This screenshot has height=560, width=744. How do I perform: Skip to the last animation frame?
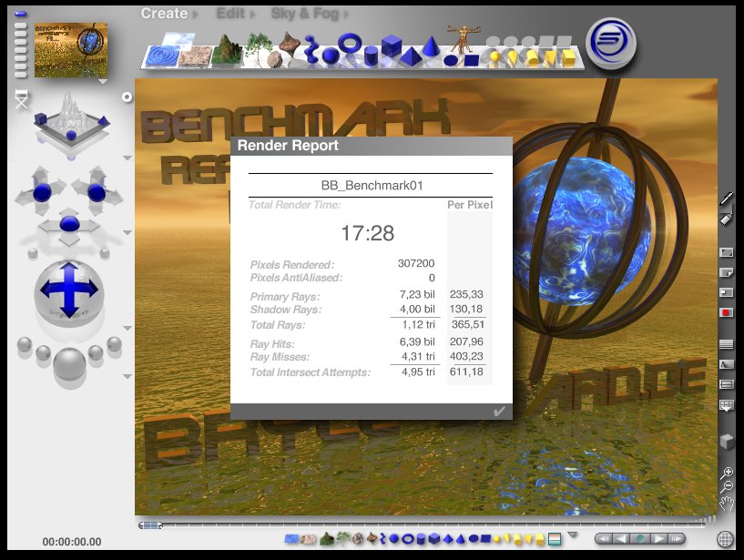point(676,539)
